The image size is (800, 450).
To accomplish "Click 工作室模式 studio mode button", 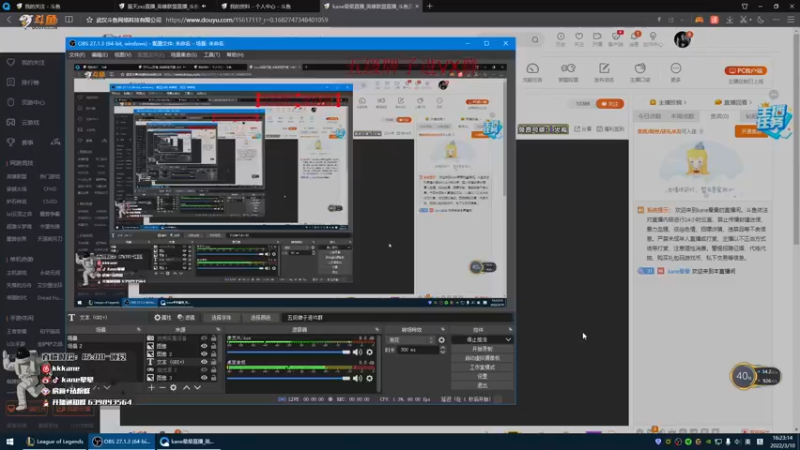I will click(482, 367).
